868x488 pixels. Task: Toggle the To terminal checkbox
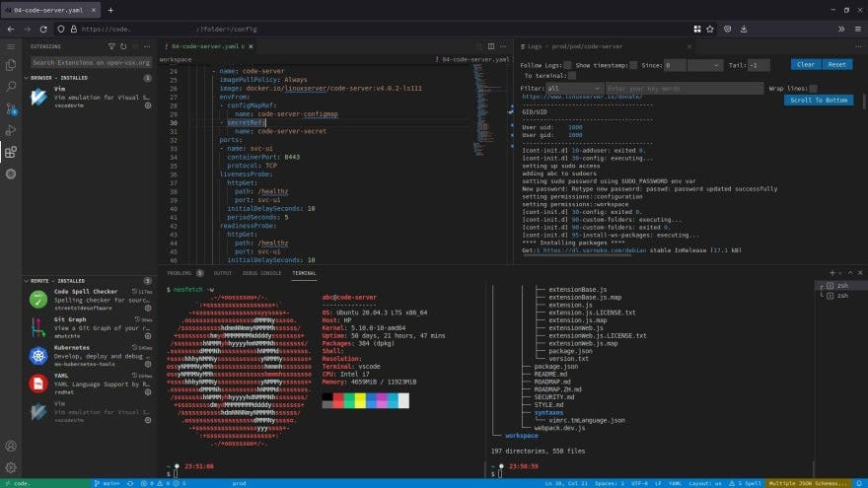pyautogui.click(x=572, y=76)
